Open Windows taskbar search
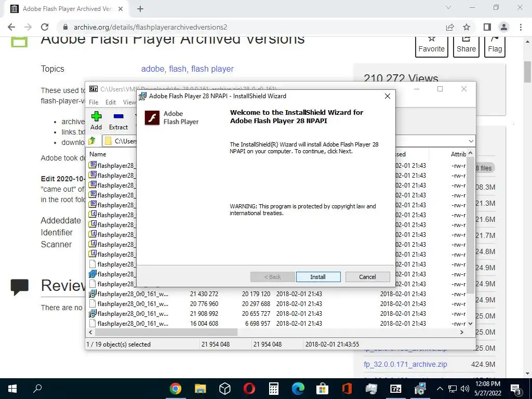Image resolution: width=532 pixels, height=399 pixels. pos(37,389)
